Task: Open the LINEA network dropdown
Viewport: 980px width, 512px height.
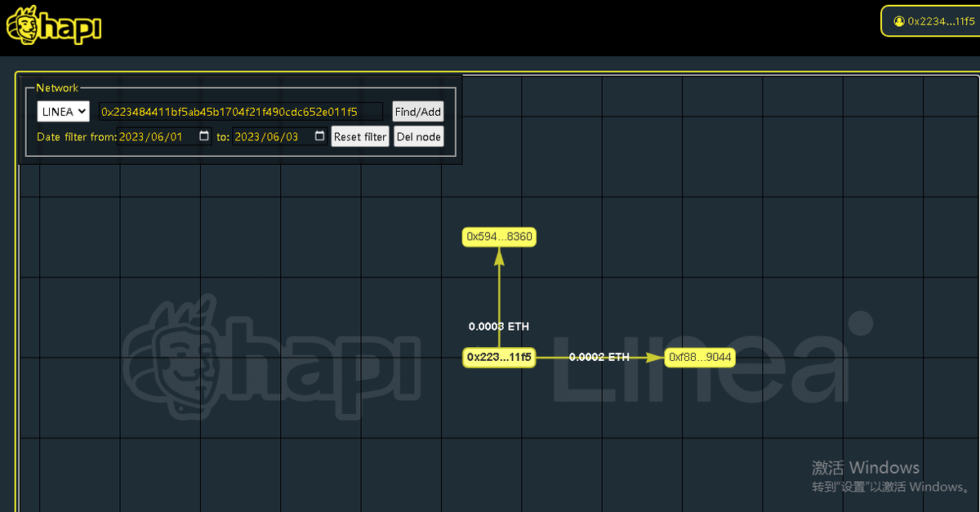Action: pos(63,112)
